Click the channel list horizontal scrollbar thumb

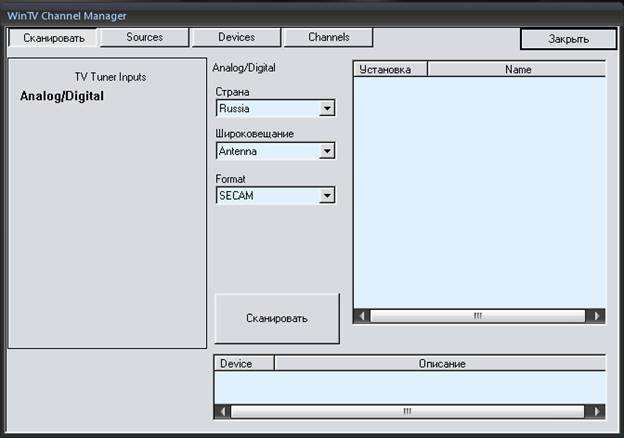(x=478, y=316)
